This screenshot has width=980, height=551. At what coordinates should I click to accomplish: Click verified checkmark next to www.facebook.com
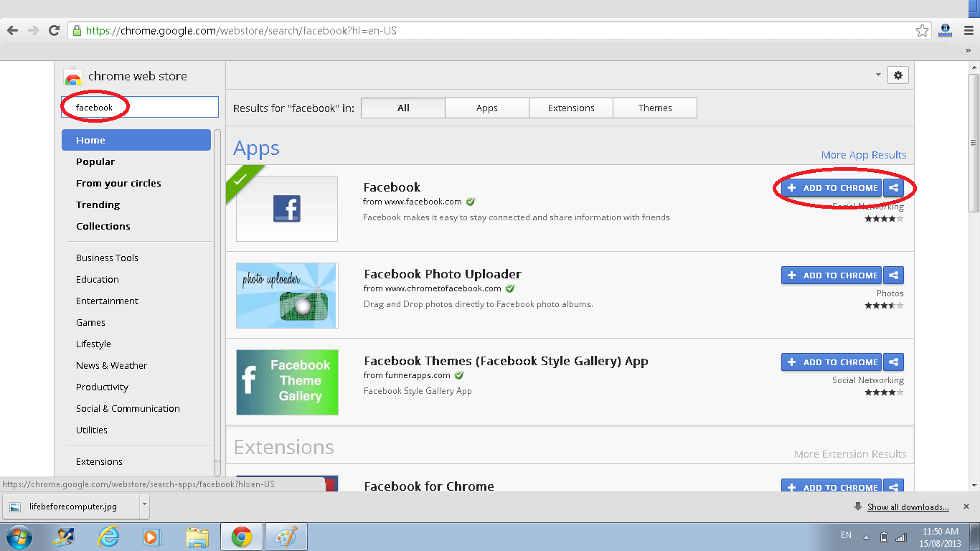pos(471,202)
